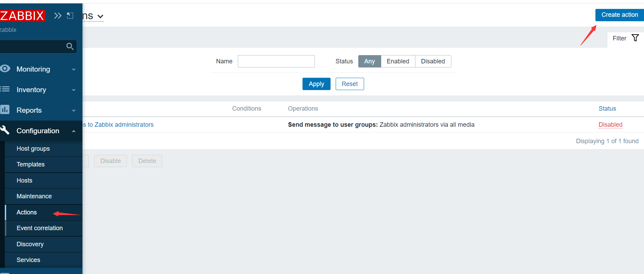The width and height of the screenshot is (644, 274).
Task: Open the page title dropdown arrow
Action: [100, 16]
